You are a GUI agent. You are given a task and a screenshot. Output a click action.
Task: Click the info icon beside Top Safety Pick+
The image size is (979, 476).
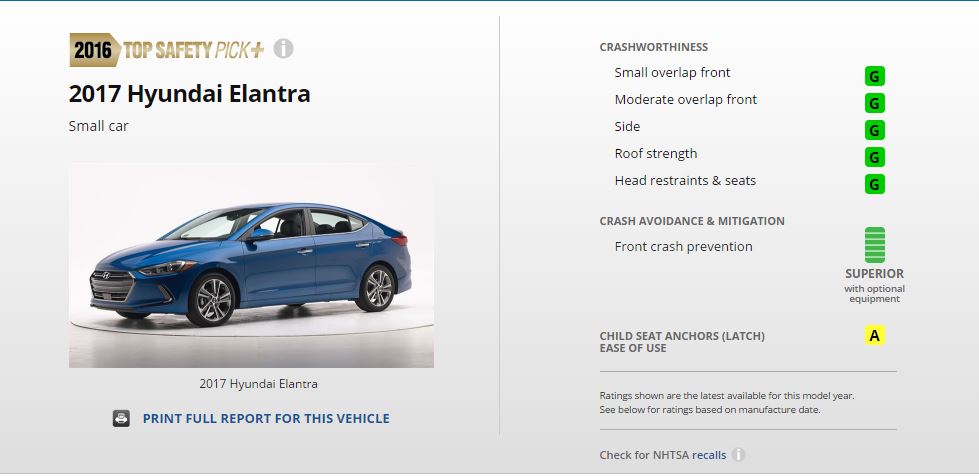[283, 48]
